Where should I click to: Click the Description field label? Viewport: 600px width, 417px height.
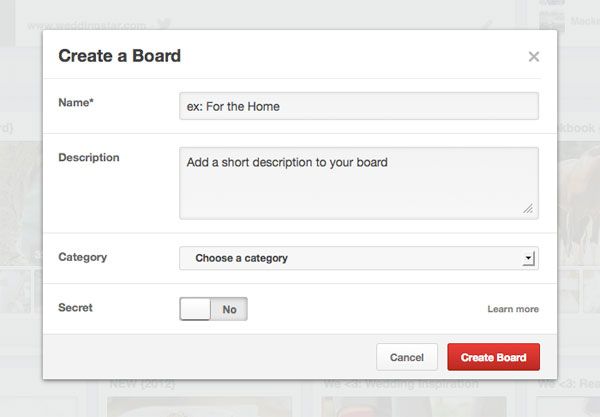pos(89,157)
